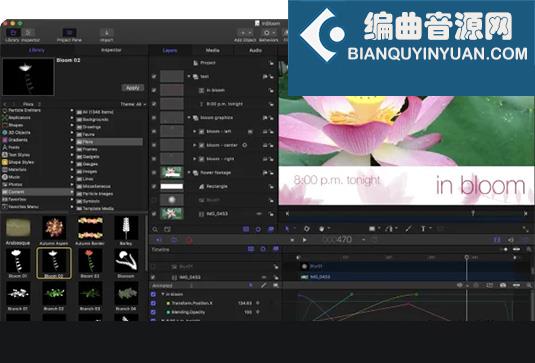Switch to the Layers tab
Image resolution: width=535 pixels, height=363 pixels.
[x=170, y=50]
